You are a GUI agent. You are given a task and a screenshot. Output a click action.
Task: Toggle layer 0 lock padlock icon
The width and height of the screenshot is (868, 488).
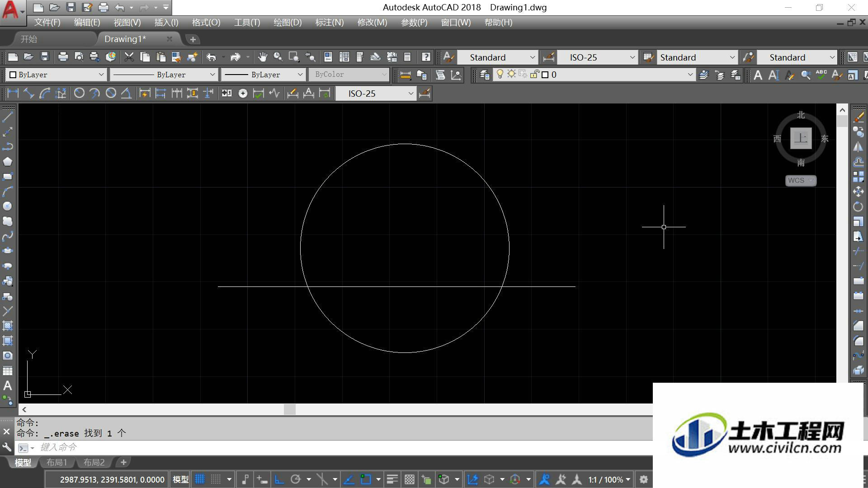click(x=534, y=74)
